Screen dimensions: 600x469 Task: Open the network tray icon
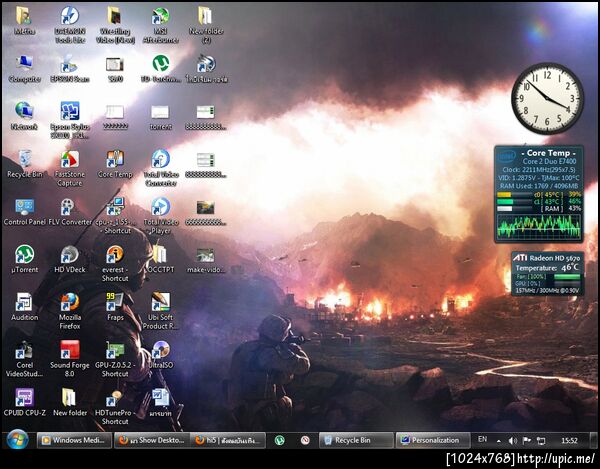point(541,441)
